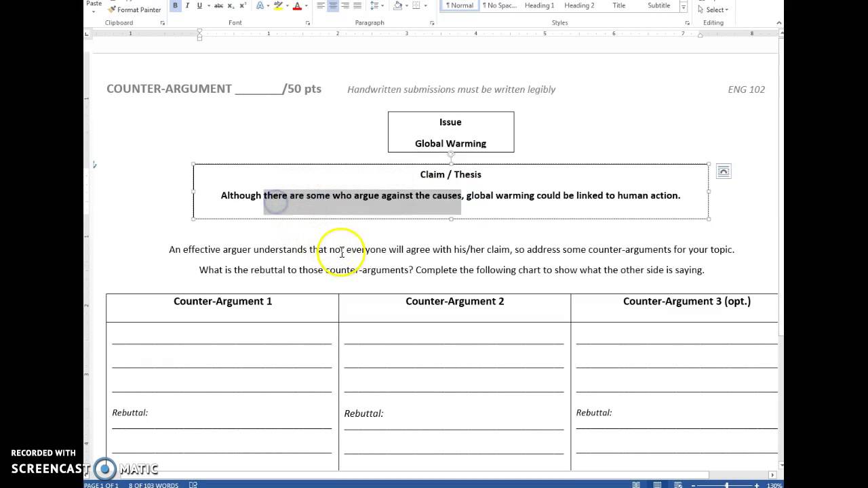Apply the Title style

pyautogui.click(x=619, y=5)
